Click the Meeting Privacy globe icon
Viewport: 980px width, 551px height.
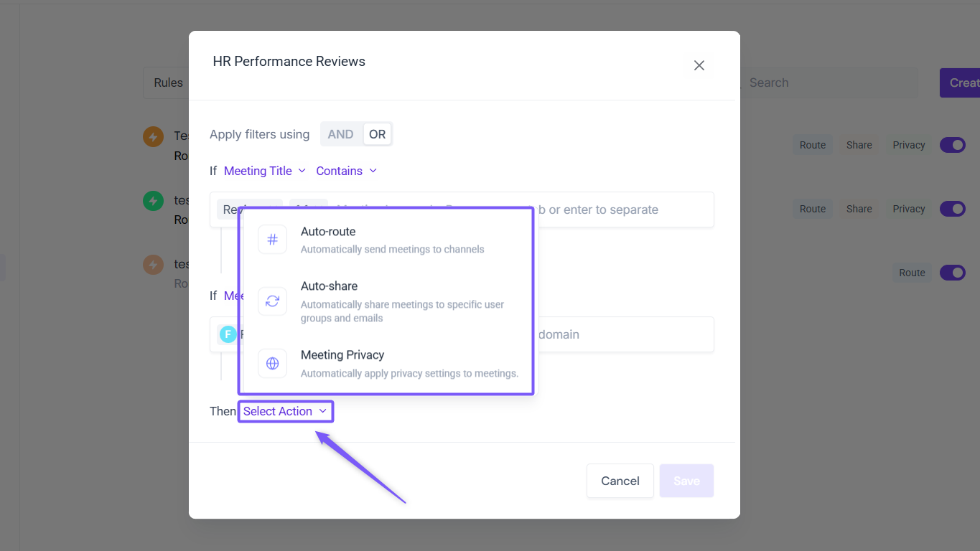point(272,364)
